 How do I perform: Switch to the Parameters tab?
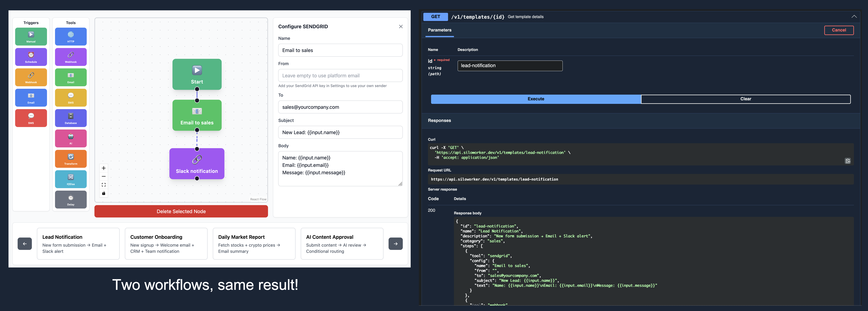(x=439, y=30)
